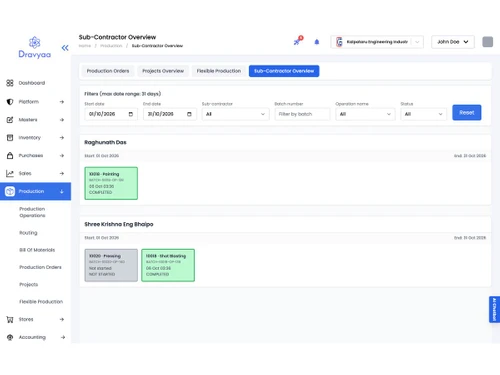Click the Start date input field
Viewport: 500px width, 375px height.
coord(111,114)
